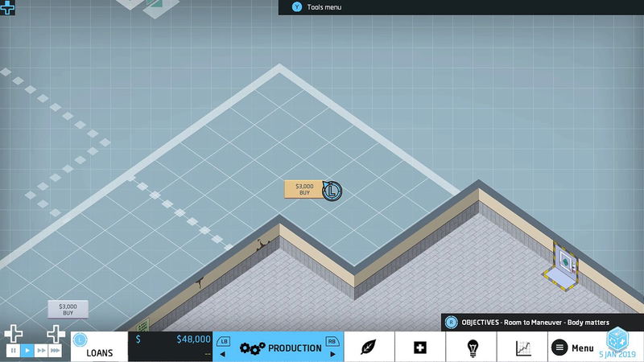Image resolution: width=644 pixels, height=362 pixels.
Task: Set game speed to normal play
Action: click(27, 351)
